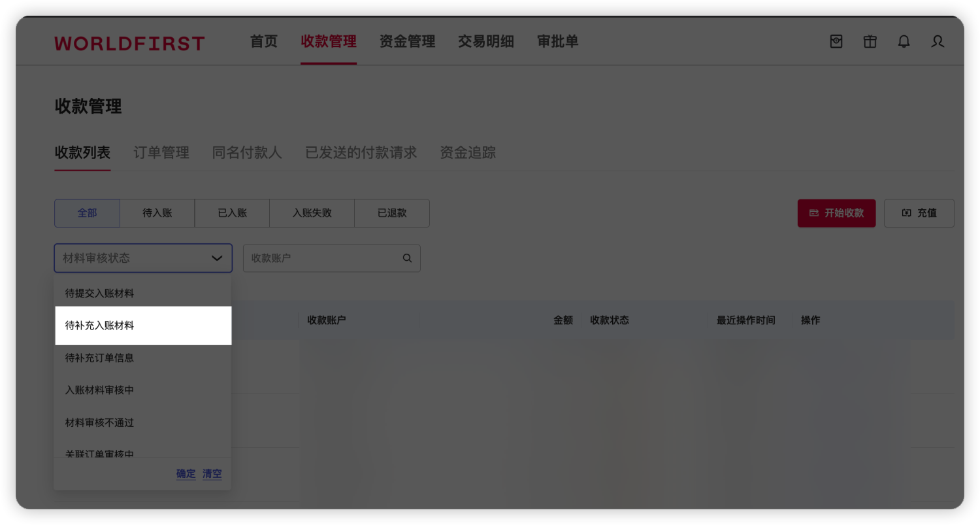Click the 开始收款 button
The width and height of the screenshot is (980, 525).
point(836,213)
